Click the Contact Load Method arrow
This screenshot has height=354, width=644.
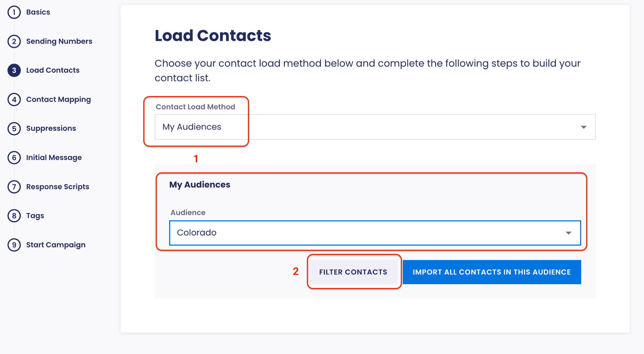[583, 127]
